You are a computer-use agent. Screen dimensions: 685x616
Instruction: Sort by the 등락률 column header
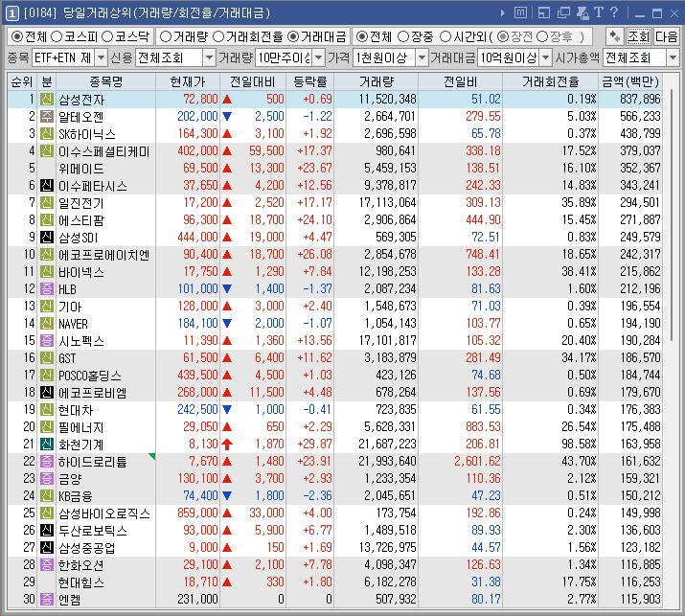tap(310, 82)
